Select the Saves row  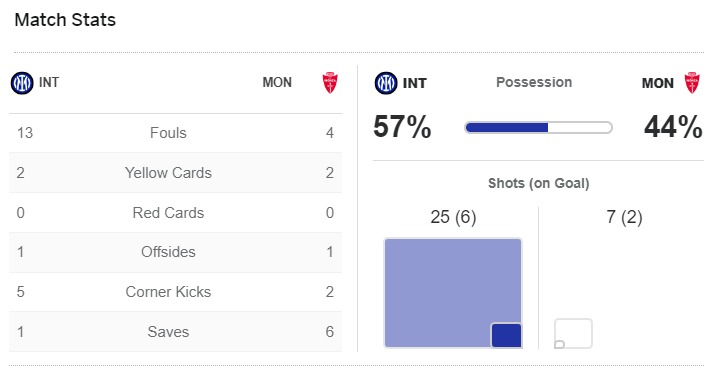[x=175, y=332]
